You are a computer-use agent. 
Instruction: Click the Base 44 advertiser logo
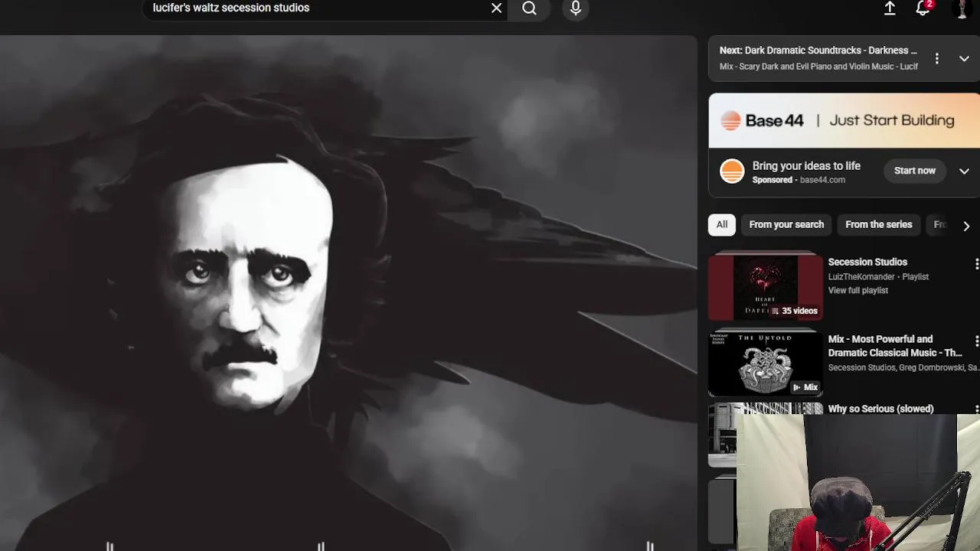pyautogui.click(x=732, y=171)
